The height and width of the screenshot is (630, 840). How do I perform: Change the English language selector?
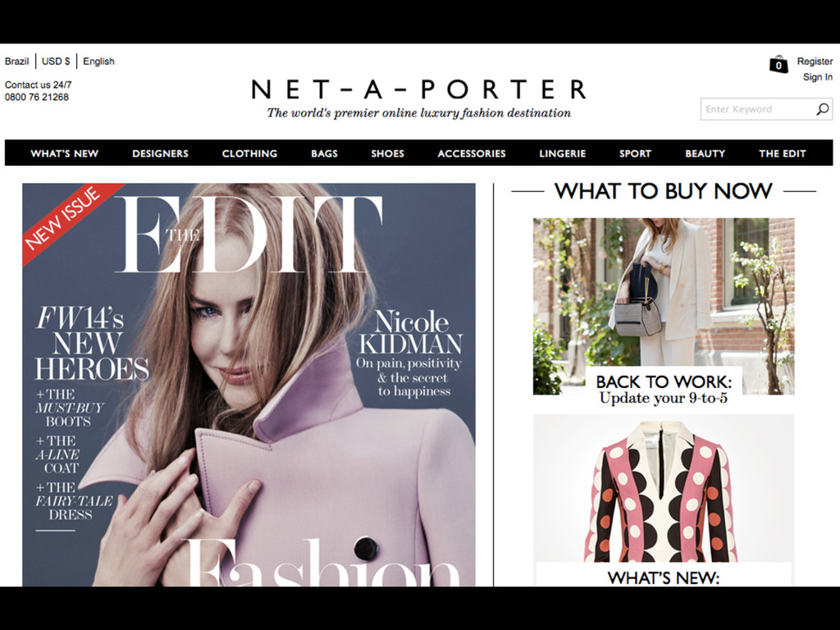point(98,61)
